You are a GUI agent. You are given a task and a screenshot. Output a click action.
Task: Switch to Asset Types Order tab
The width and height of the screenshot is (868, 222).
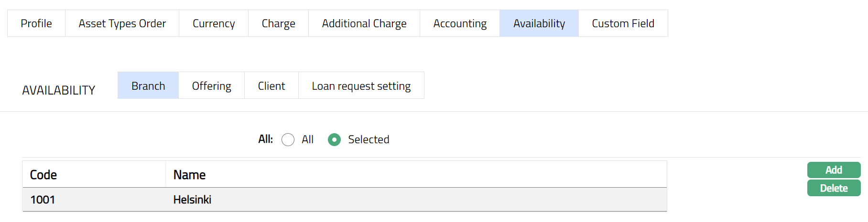pyautogui.click(x=122, y=23)
